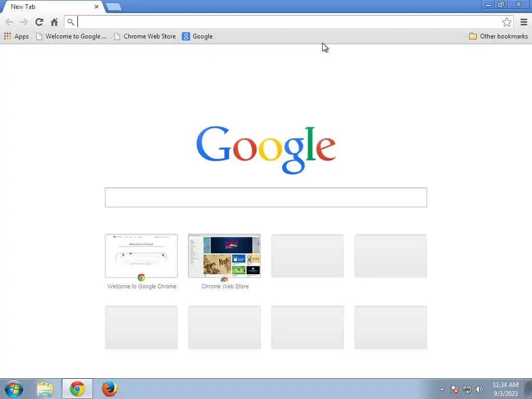532x399 pixels.
Task: Click the Google search box on page
Action: 265,197
